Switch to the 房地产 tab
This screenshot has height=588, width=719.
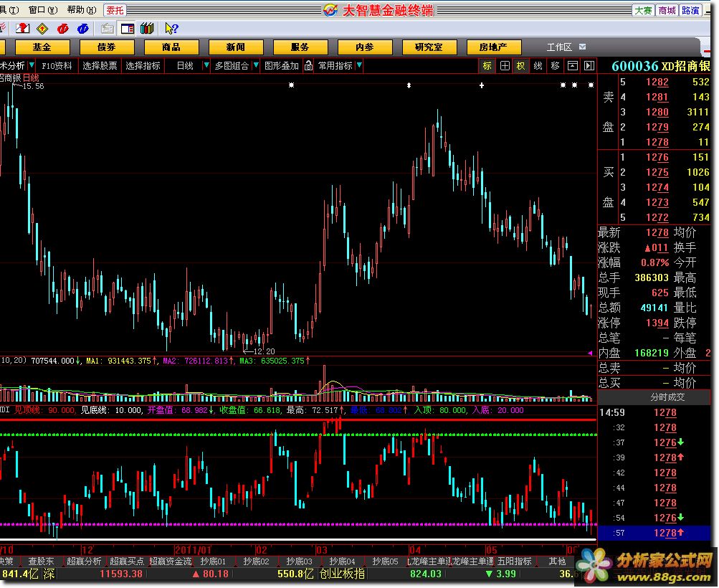coord(494,47)
